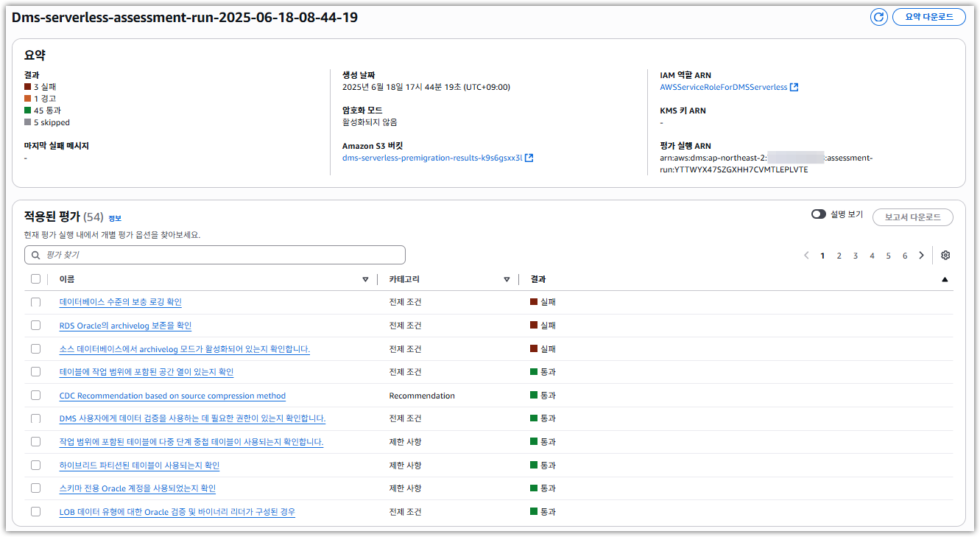Screen dimensions: 980x537
Task: Click external link icon next to IAM role
Action: click(x=794, y=87)
